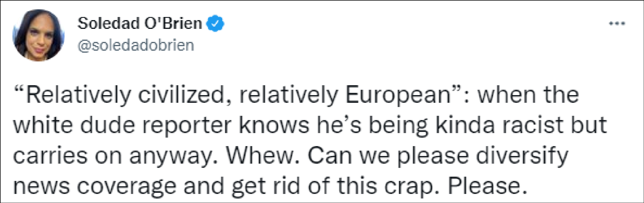Click the Soledad O'Brien display name
This screenshot has height=203, width=644.
140,23
